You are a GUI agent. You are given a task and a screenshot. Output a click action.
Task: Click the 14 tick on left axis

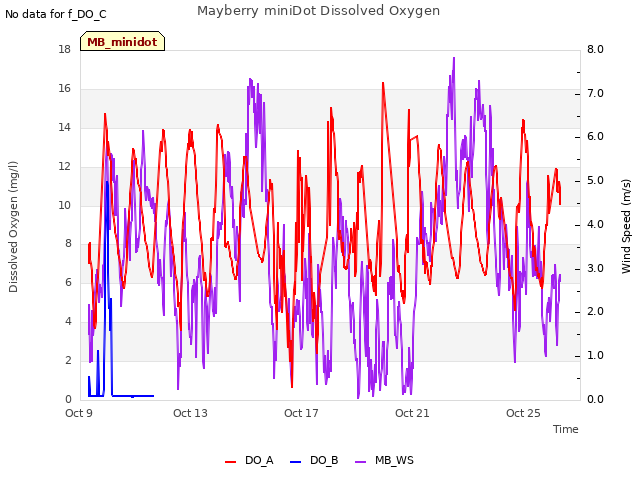64,127
